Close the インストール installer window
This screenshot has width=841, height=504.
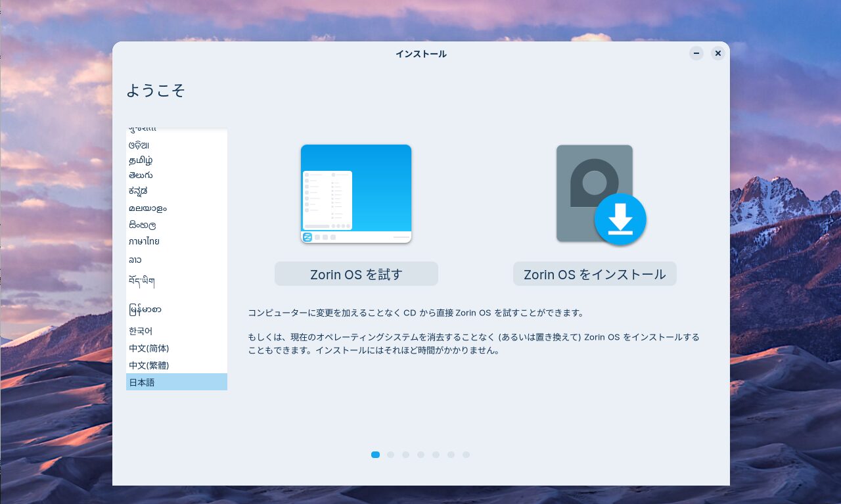[x=718, y=53]
